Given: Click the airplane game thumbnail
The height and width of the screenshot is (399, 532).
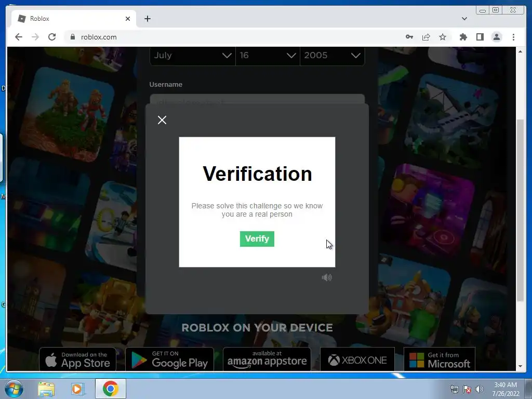Looking at the screenshot, I should tap(450, 122).
